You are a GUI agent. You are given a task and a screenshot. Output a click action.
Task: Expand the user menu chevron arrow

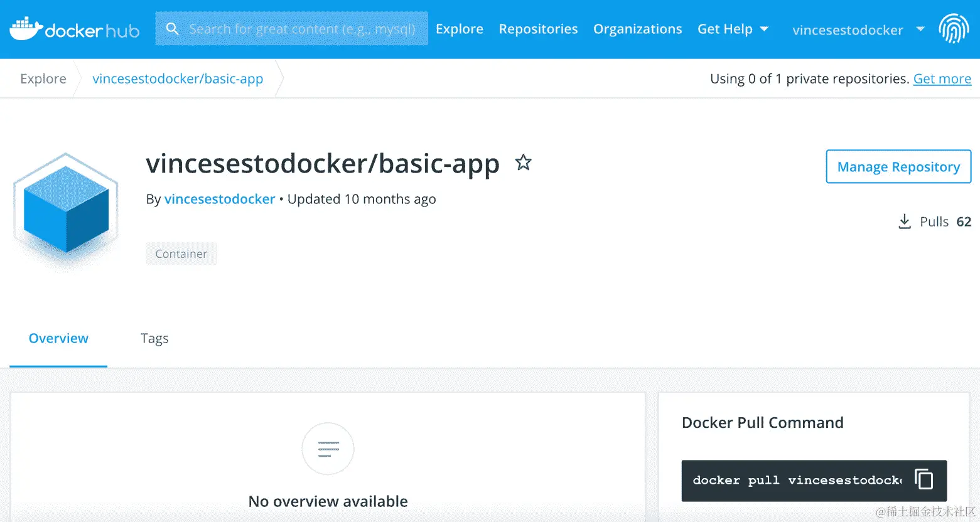pos(920,29)
